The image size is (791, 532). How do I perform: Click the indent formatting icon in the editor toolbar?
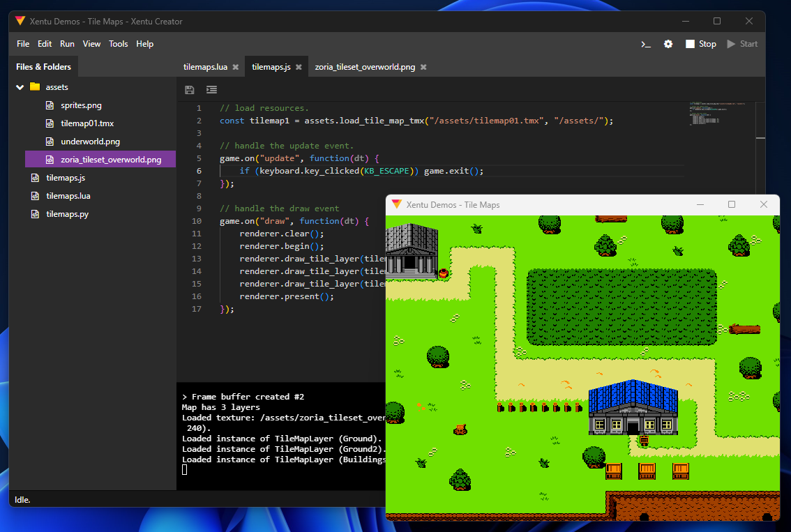[211, 89]
